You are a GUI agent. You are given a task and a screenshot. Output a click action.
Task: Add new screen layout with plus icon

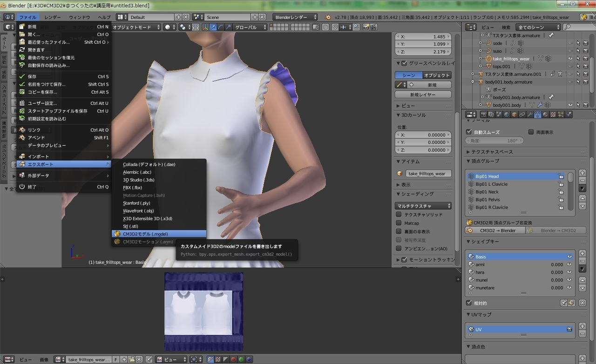pyautogui.click(x=178, y=17)
